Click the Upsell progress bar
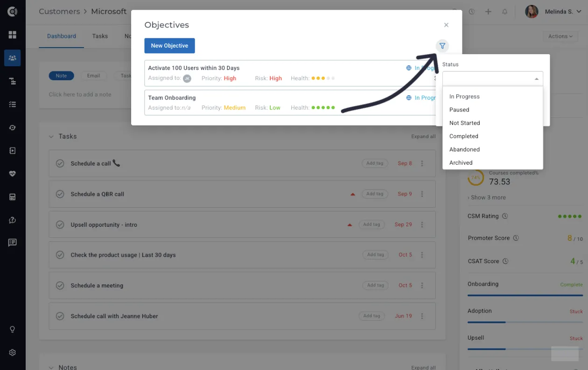 click(525, 349)
